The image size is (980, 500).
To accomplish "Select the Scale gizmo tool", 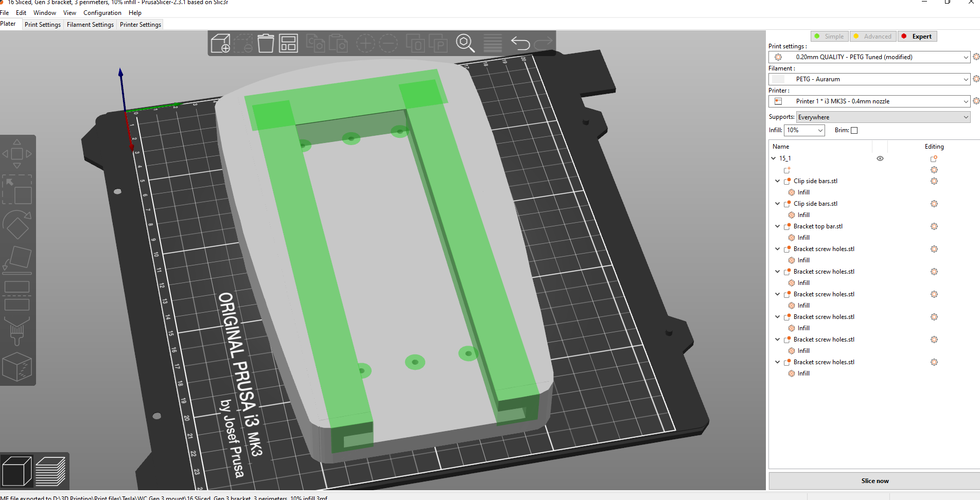I will click(x=17, y=189).
